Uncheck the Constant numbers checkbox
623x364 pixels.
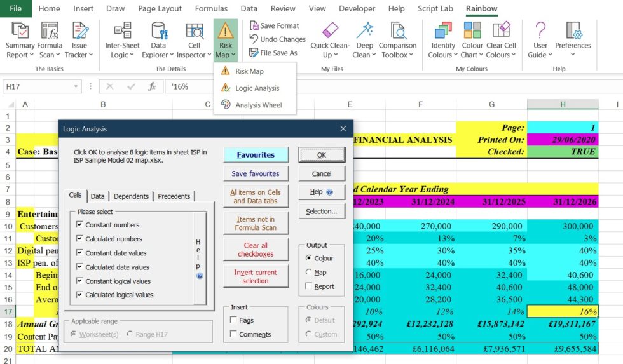pyautogui.click(x=79, y=225)
